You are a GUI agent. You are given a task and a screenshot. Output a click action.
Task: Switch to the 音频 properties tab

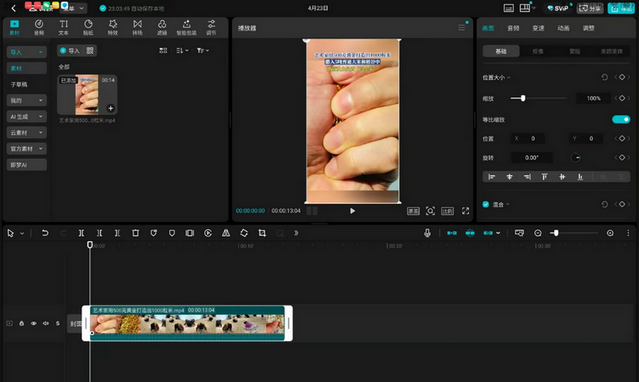pyautogui.click(x=513, y=28)
